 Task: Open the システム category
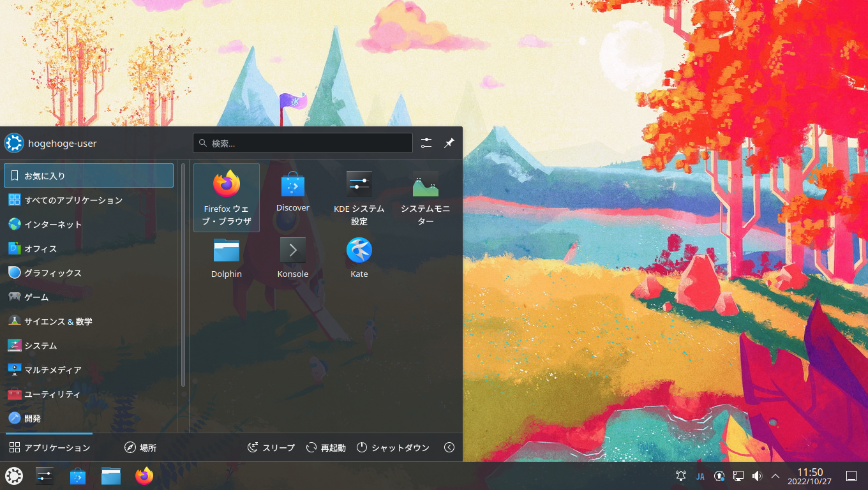coord(89,345)
